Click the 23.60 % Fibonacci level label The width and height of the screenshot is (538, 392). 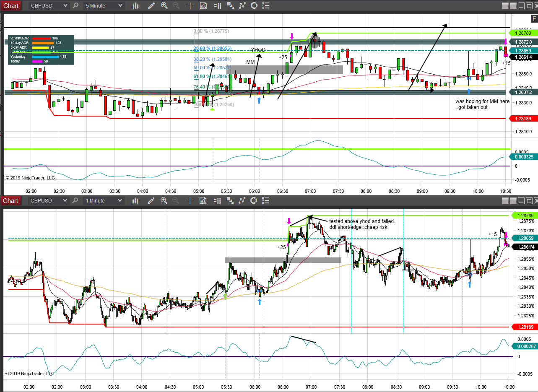point(213,49)
